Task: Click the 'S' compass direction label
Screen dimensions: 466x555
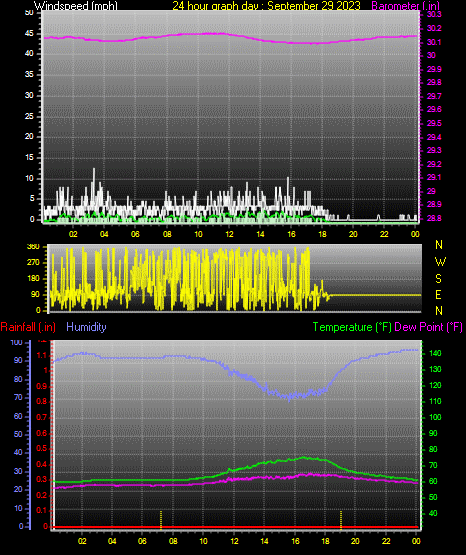Action: click(438, 279)
